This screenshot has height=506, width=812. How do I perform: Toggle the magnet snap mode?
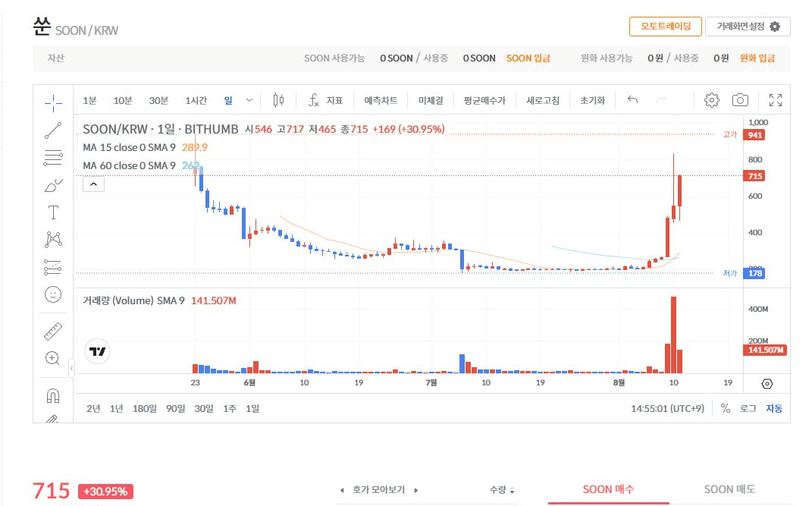click(x=53, y=396)
